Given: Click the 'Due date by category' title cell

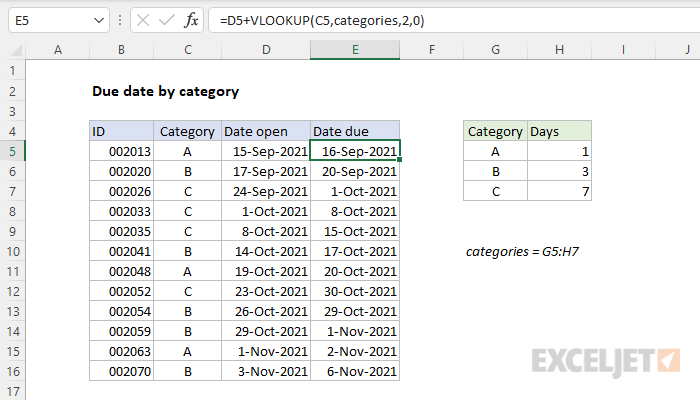Looking at the screenshot, I should 165,91.
